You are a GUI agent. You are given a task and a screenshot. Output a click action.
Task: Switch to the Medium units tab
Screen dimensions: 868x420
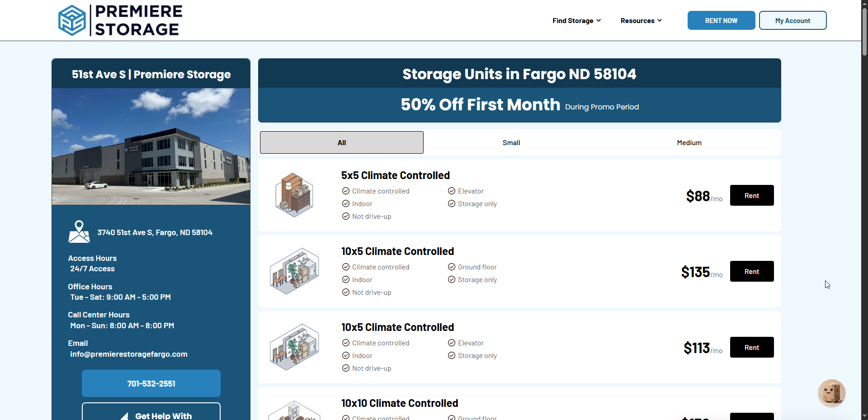pyautogui.click(x=689, y=142)
